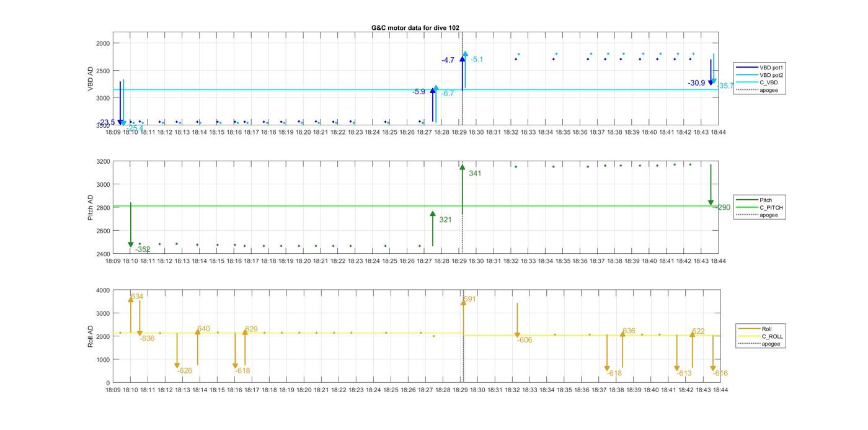Click the '-5.9' VBD data label
868x430 pixels.
[x=419, y=92]
